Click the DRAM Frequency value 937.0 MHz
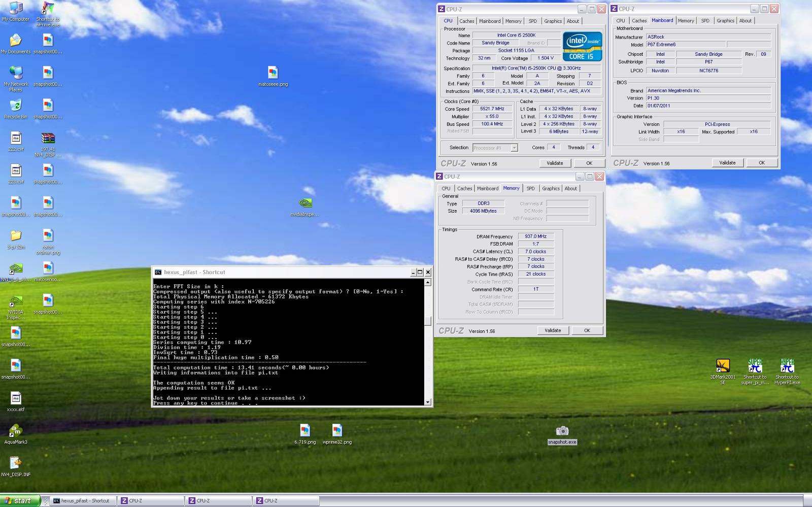This screenshot has width=812, height=507. tap(535, 236)
